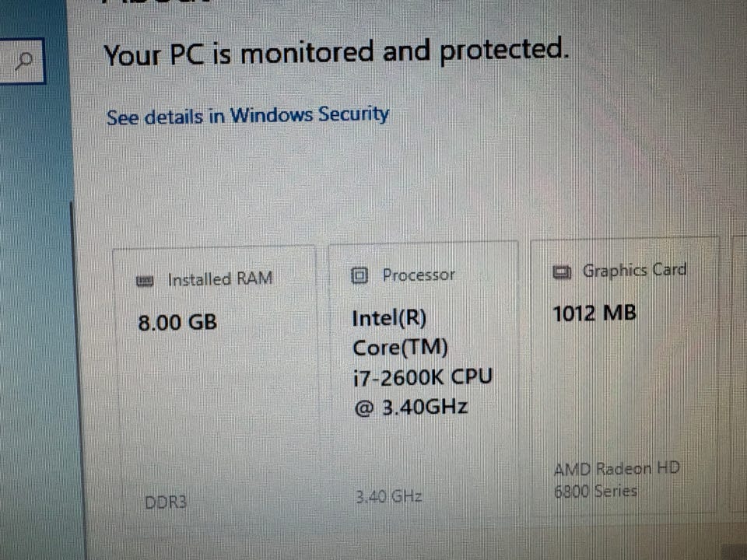747x560 pixels.
Task: Click the Graphics Card label
Action: [634, 270]
